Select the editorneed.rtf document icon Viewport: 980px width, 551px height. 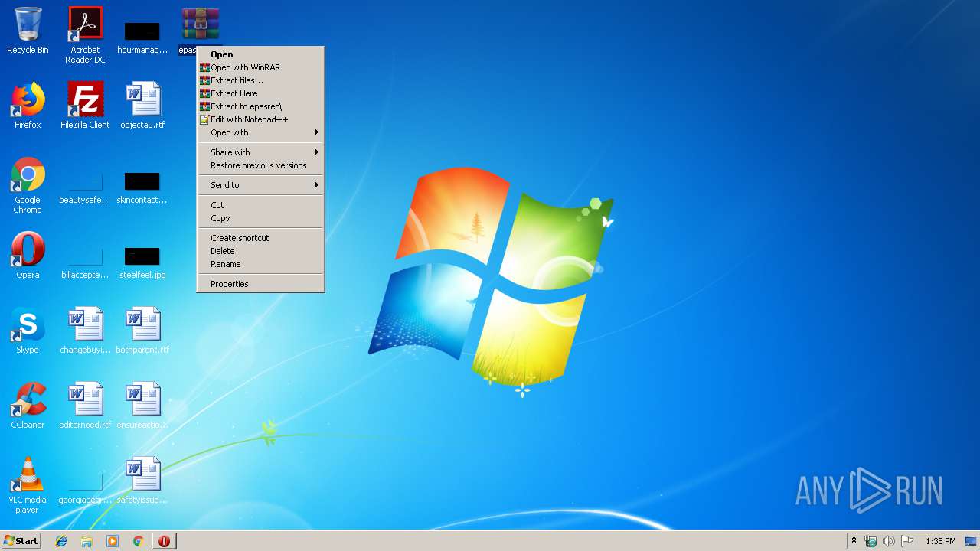(x=85, y=406)
